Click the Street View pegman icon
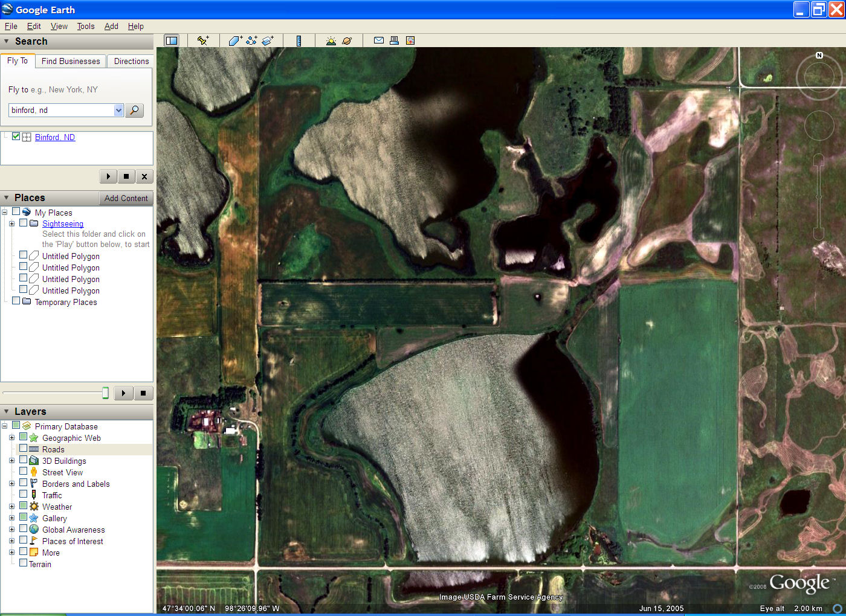The height and width of the screenshot is (616, 846). pos(34,472)
